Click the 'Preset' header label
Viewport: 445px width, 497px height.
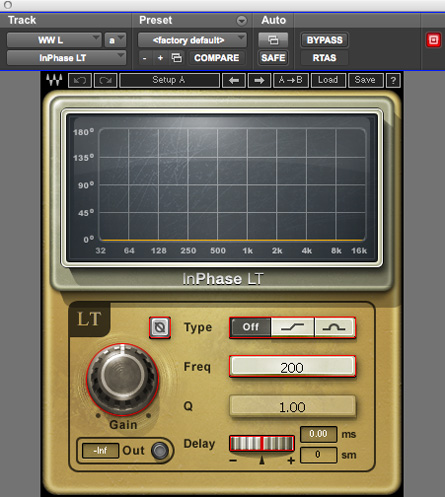[156, 20]
